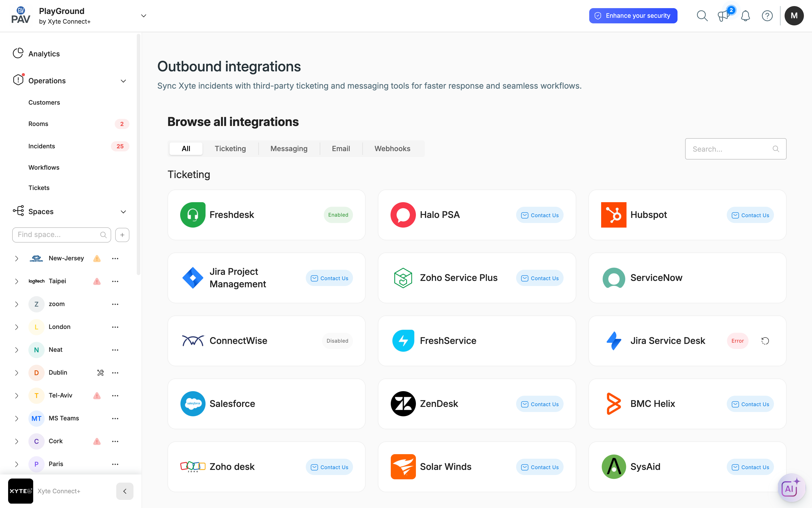Viewport: 812px width, 508px height.
Task: Expand the MS Teams space tree
Action: (x=16, y=418)
